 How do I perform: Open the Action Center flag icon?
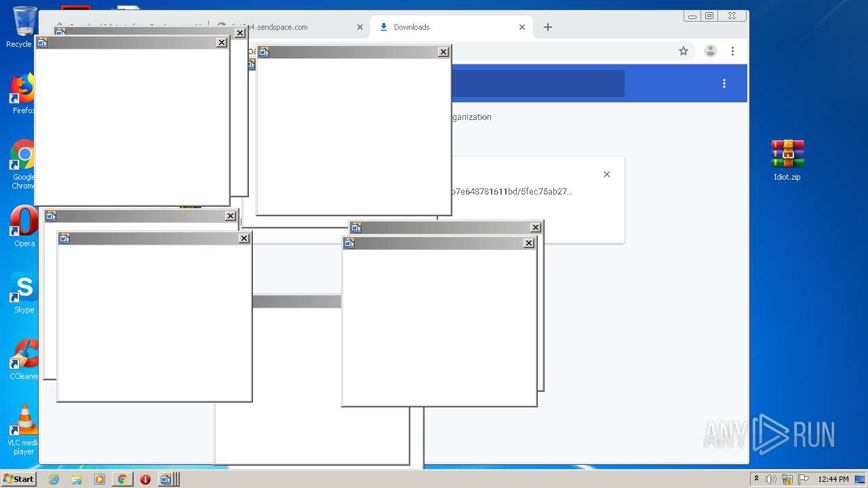click(804, 479)
